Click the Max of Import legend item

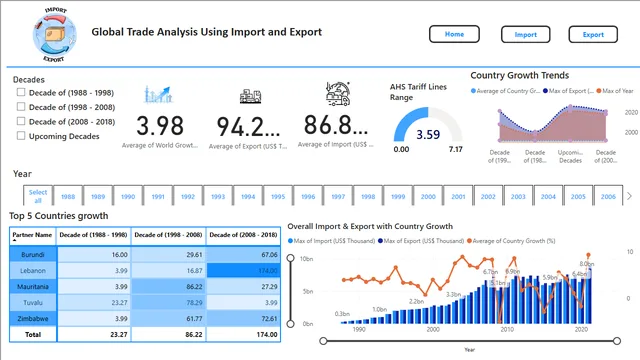pos(331,241)
